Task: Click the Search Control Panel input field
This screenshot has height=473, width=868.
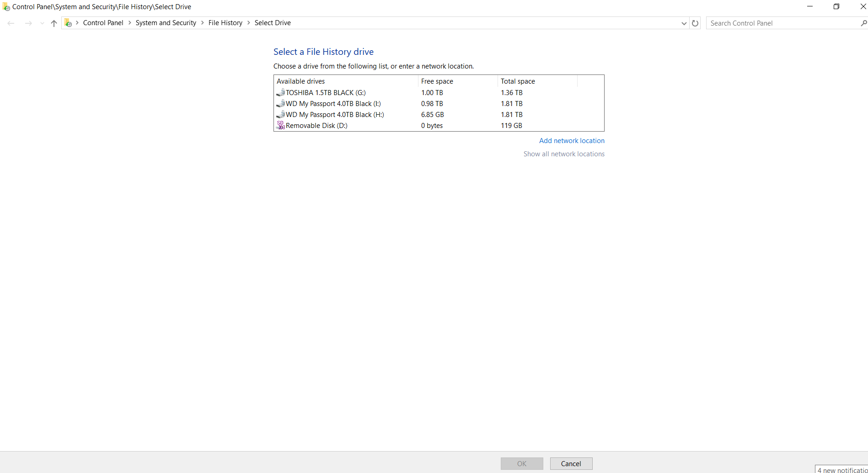Action: [777, 23]
